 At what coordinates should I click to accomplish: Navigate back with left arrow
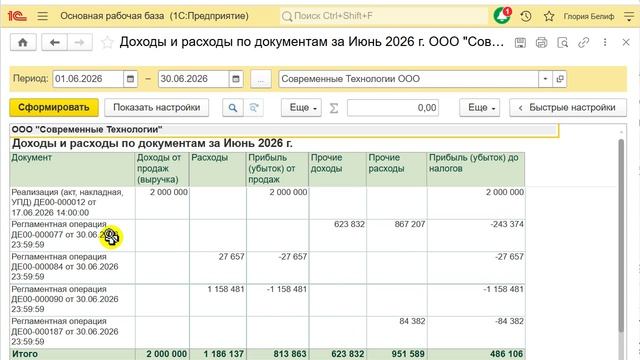(54, 42)
